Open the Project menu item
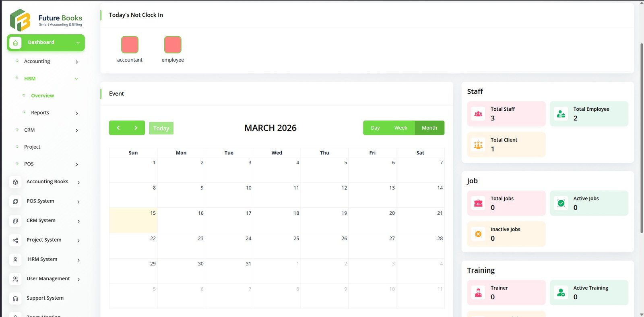644x317 pixels. coord(32,147)
